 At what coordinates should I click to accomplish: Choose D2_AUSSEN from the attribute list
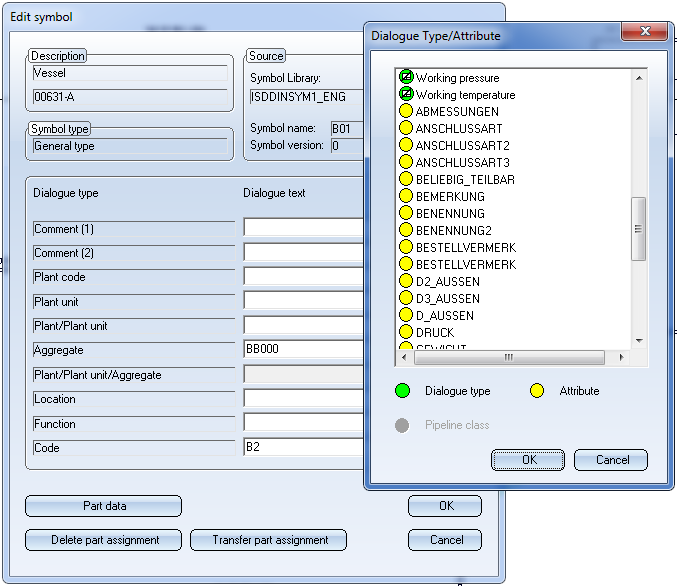(447, 282)
